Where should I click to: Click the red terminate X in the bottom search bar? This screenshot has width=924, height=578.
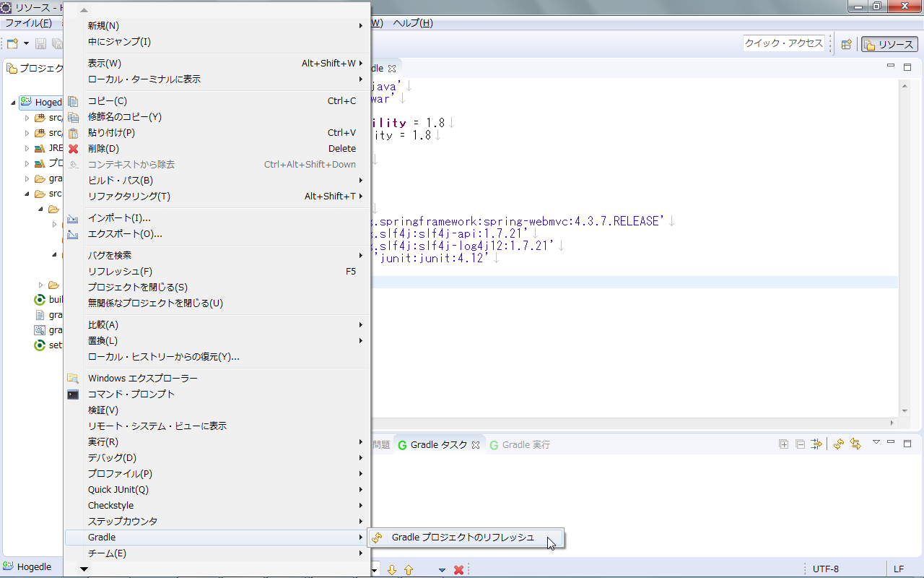[458, 570]
